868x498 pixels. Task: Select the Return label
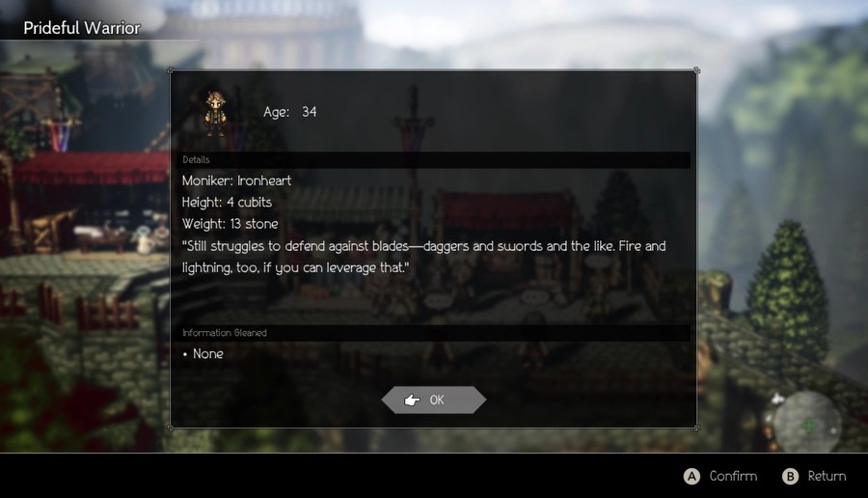pos(827,476)
